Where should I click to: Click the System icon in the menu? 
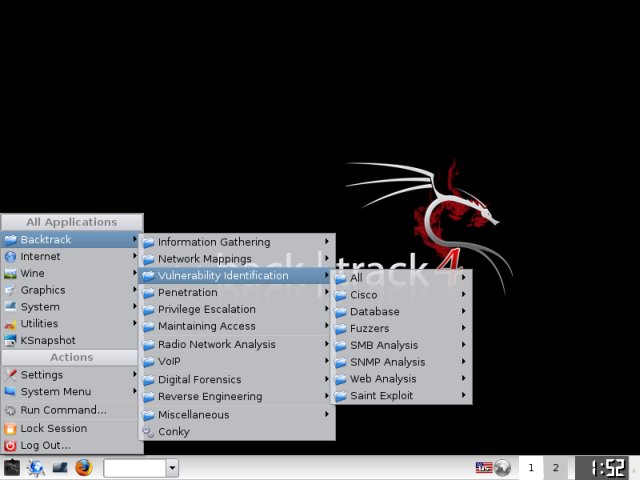pyautogui.click(x=10, y=307)
